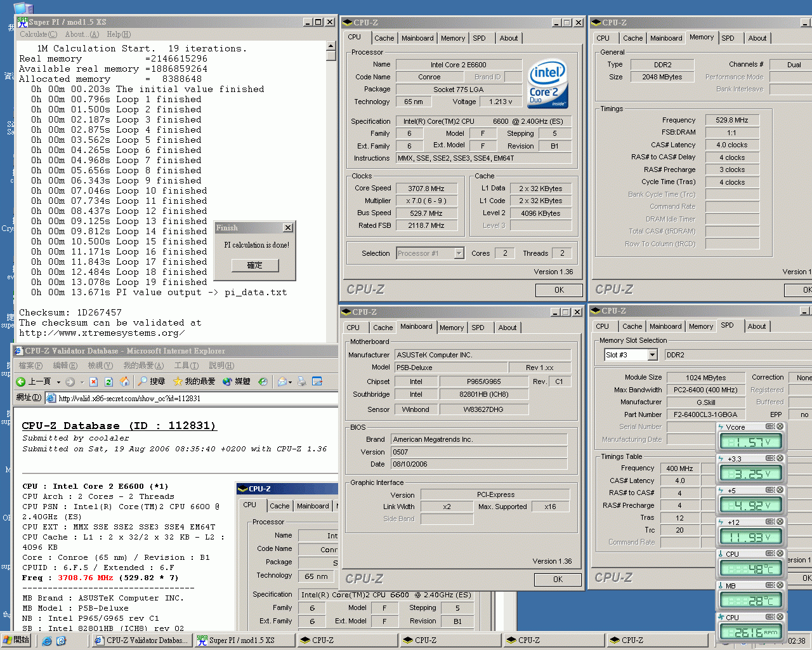The height and width of the screenshot is (650, 812).
Task: Click settings icon on +5 voltage gauge
Action: [x=769, y=490]
